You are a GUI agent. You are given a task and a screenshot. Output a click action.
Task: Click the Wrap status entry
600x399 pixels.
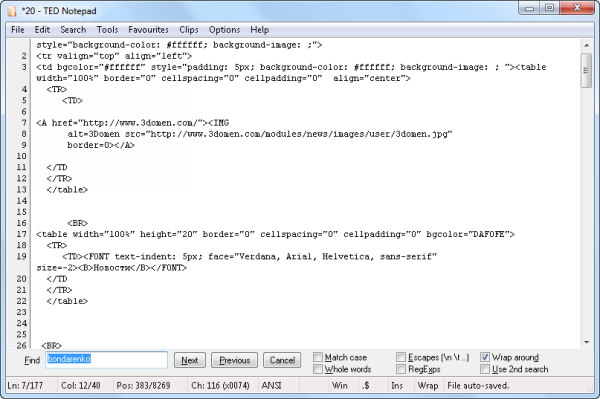coord(428,386)
